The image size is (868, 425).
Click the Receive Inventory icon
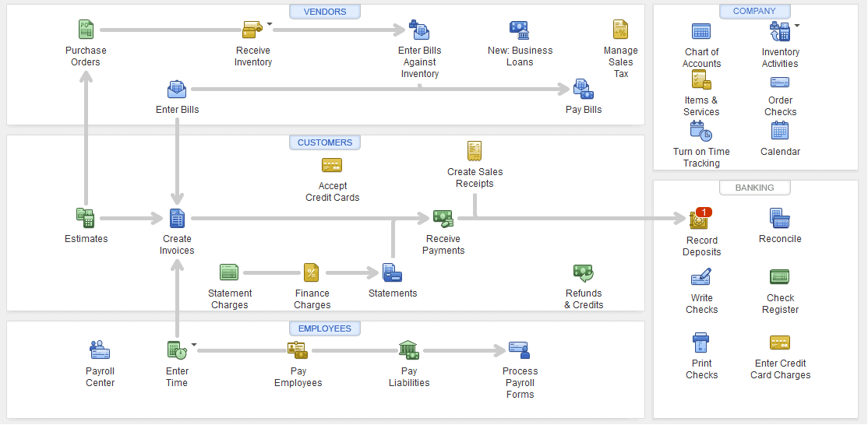pyautogui.click(x=252, y=30)
